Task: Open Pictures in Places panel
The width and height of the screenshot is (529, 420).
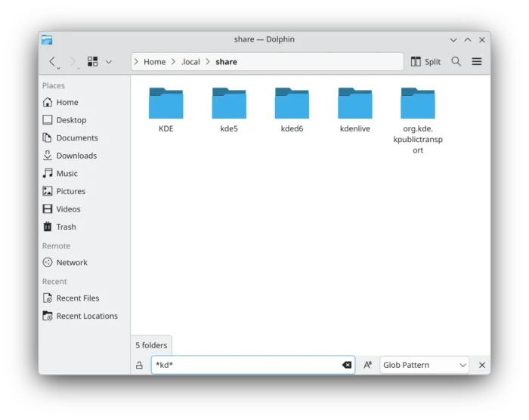Action: [x=85, y=191]
